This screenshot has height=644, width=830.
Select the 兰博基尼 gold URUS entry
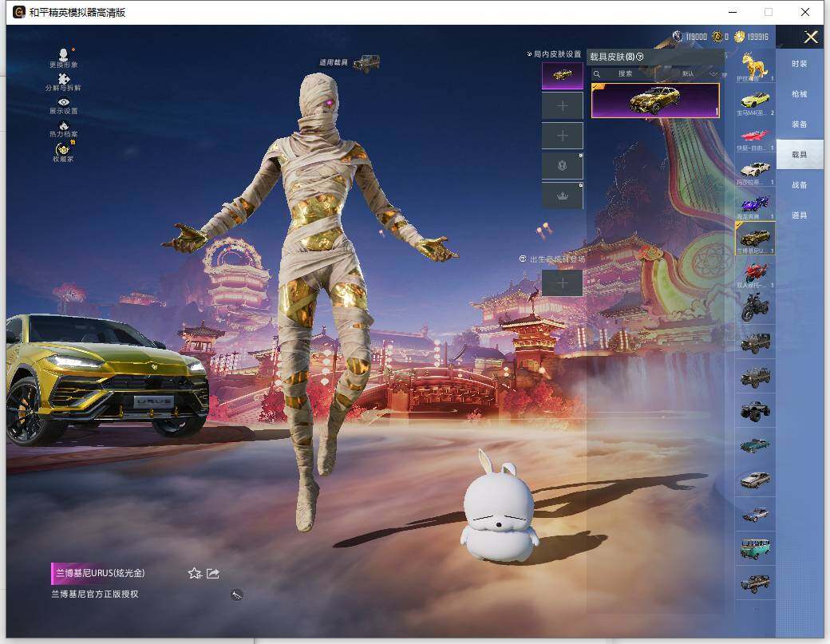pyautogui.click(x=755, y=239)
